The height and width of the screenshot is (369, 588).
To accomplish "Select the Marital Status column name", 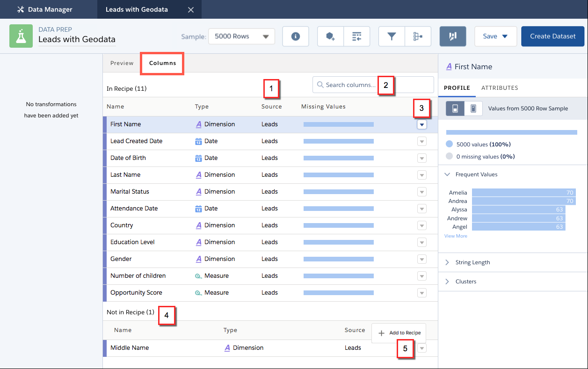I will pyautogui.click(x=130, y=192).
